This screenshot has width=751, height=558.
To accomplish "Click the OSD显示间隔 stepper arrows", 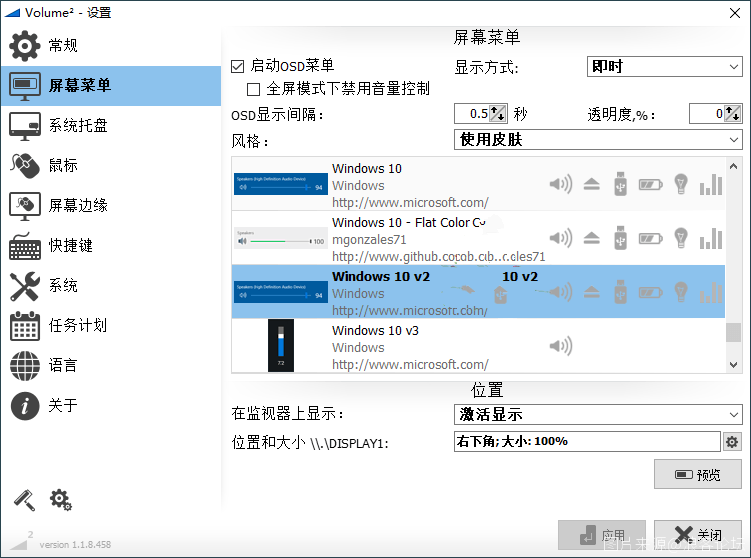I will pos(498,114).
